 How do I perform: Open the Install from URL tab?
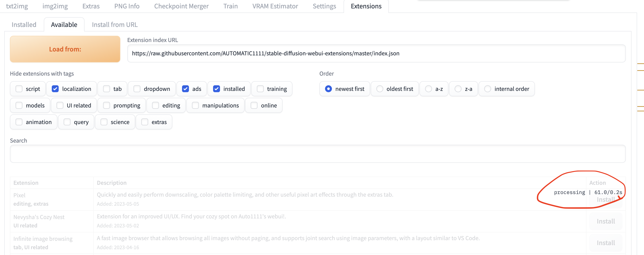[x=115, y=25]
